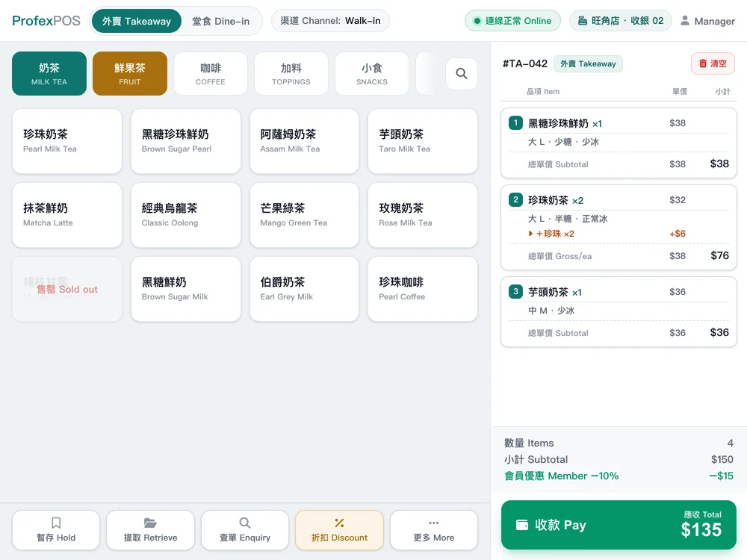Add 珍珠奶茶 Pearl Milk Tea to order

[x=67, y=141]
